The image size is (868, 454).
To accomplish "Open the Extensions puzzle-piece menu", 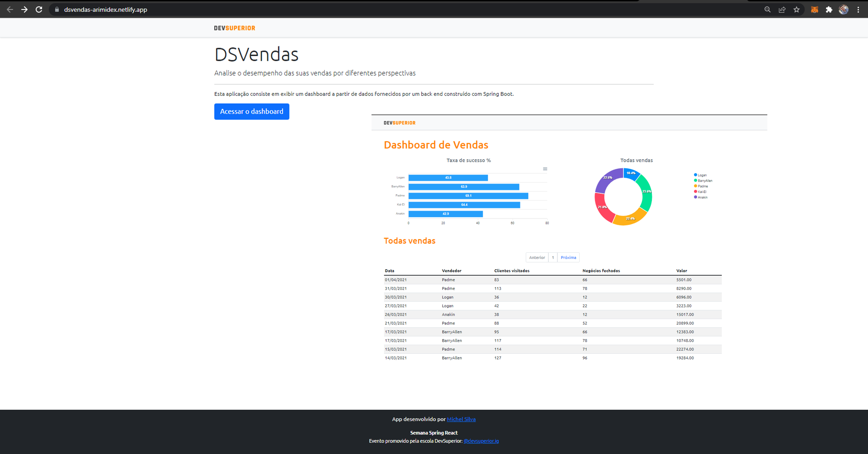I will click(x=829, y=10).
